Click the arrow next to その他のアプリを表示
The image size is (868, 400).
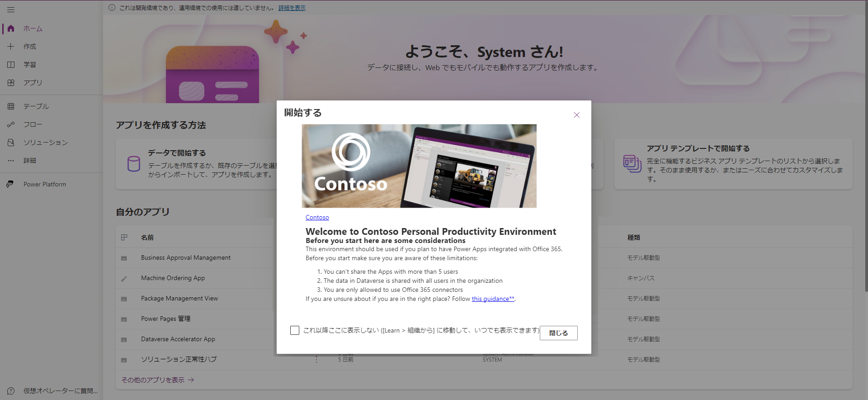191,380
